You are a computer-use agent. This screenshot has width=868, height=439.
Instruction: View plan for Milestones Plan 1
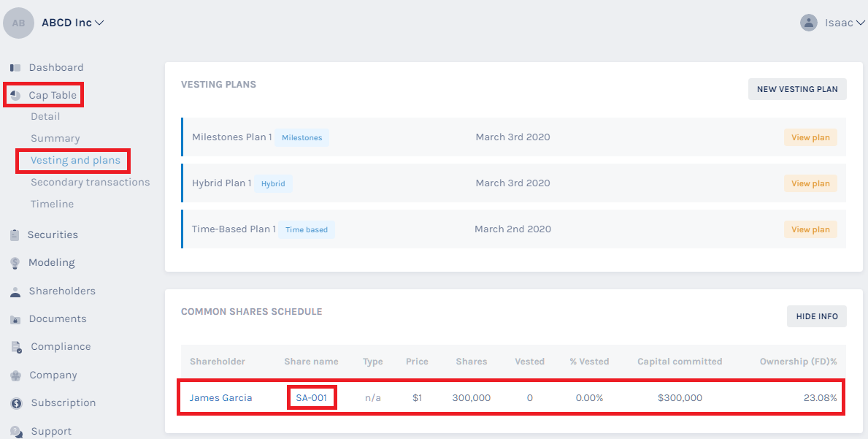tap(810, 137)
